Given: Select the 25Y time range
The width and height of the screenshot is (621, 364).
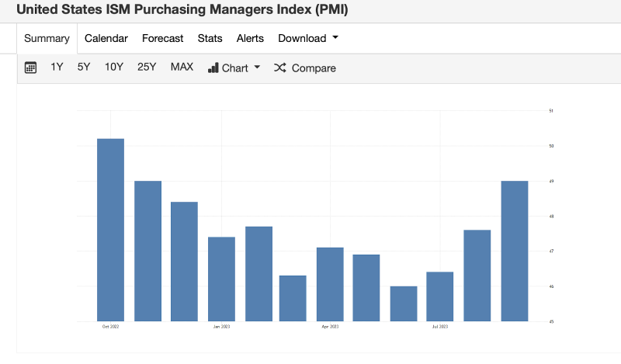Looking at the screenshot, I should (x=147, y=67).
